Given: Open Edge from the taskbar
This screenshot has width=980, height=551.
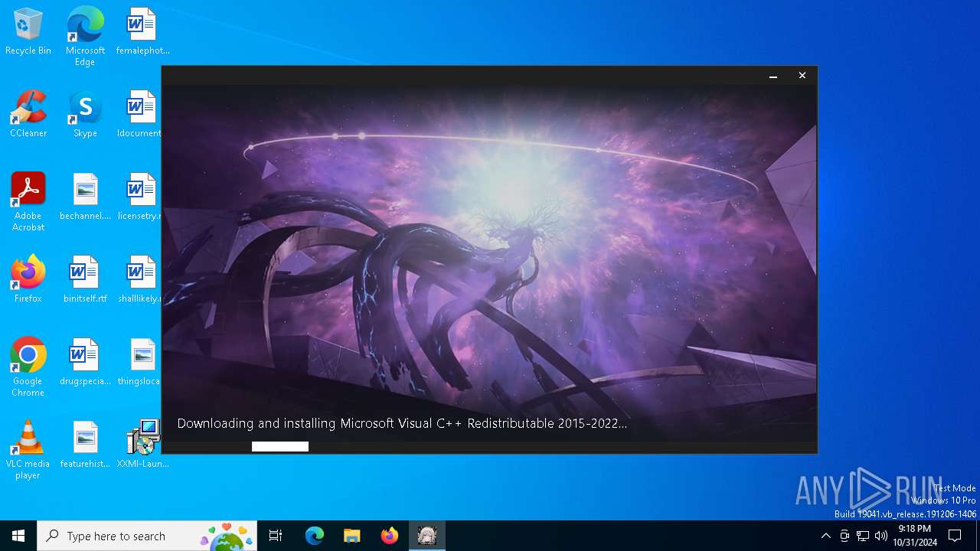Looking at the screenshot, I should [315, 536].
